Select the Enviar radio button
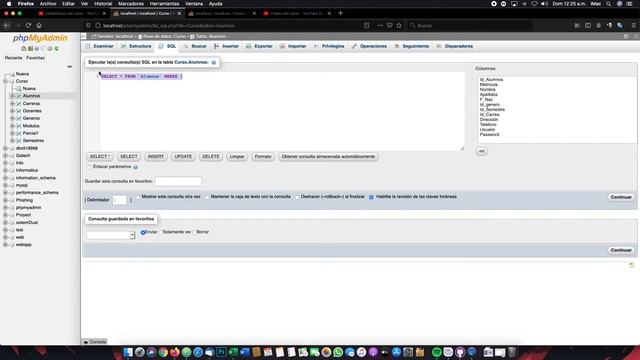The height and width of the screenshot is (360, 640). [x=143, y=232]
